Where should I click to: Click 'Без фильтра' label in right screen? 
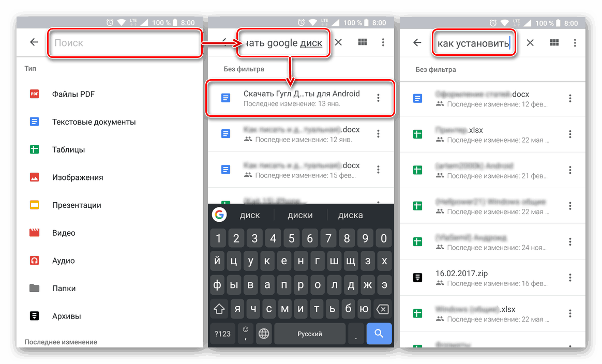click(436, 69)
